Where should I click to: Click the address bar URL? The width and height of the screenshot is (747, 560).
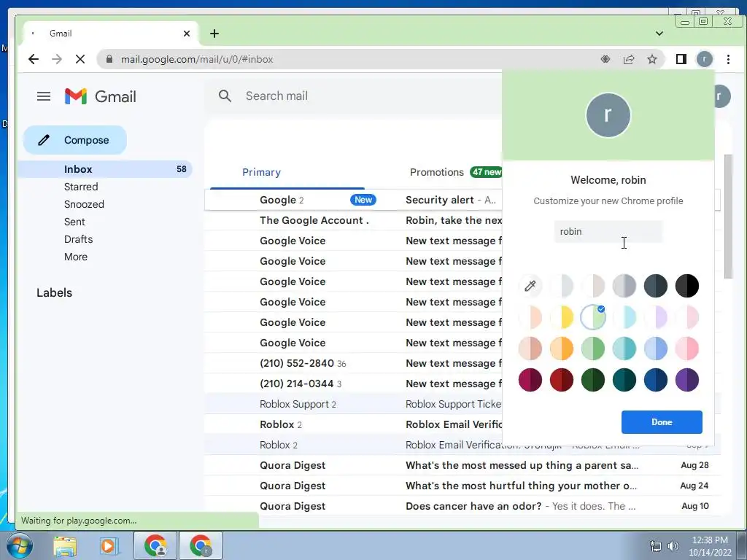pos(197,59)
